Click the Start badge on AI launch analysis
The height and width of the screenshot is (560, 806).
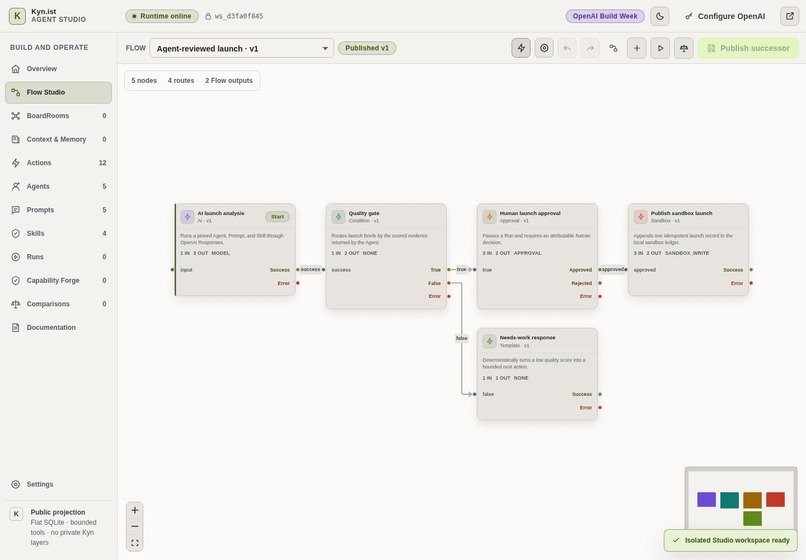[278, 216]
